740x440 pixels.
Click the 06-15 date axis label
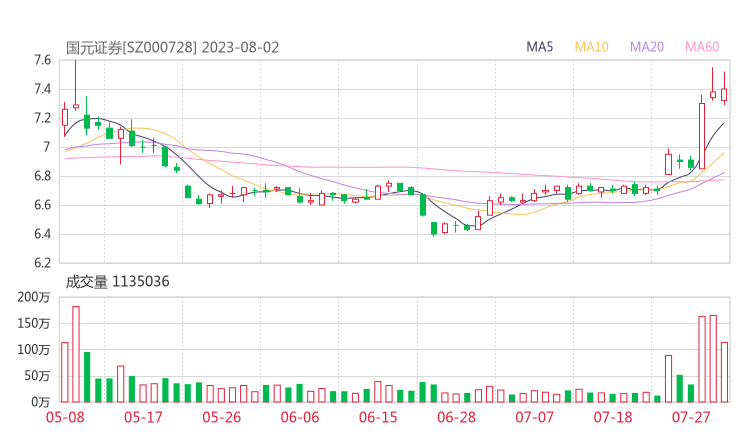[x=378, y=417]
